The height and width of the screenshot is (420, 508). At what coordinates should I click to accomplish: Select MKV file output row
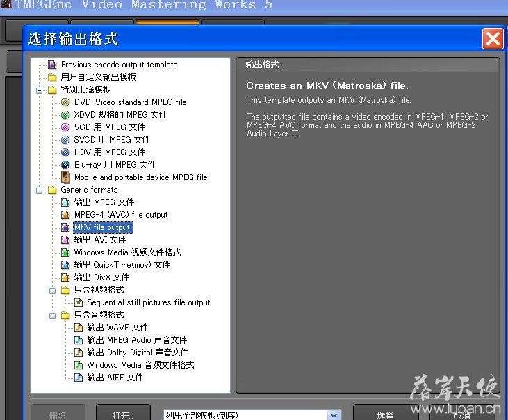(103, 227)
